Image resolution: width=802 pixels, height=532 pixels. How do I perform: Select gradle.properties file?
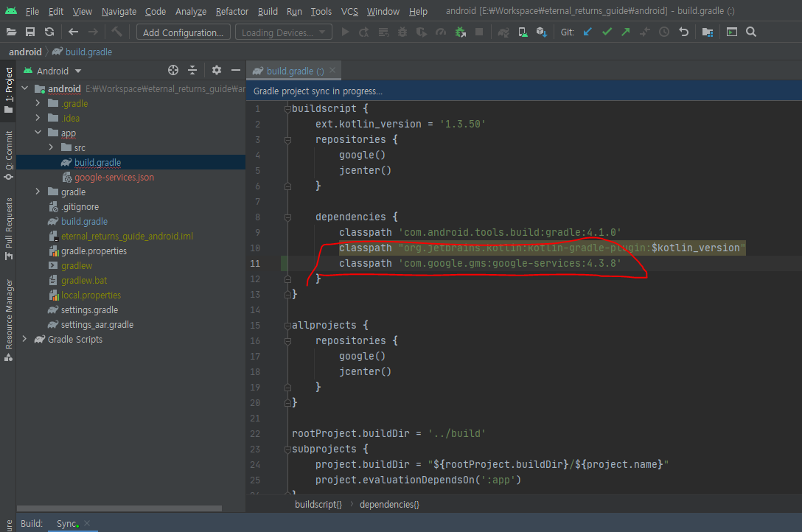[x=94, y=251]
